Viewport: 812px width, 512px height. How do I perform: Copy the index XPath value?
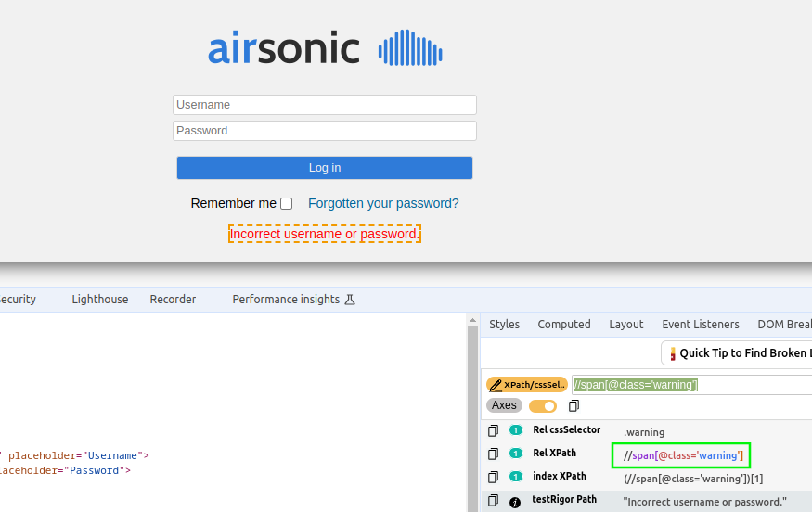[493, 477]
